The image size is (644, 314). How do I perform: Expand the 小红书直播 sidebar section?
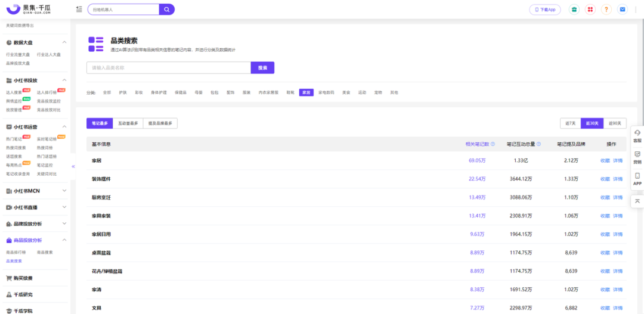[64, 207]
